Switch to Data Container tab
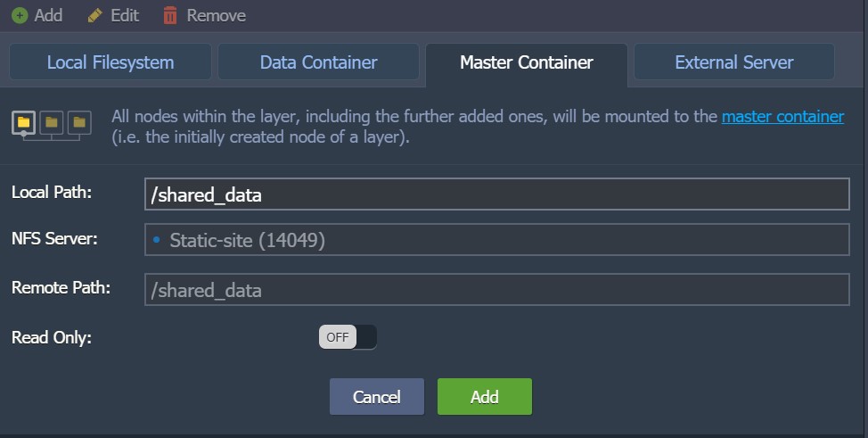 coord(318,62)
